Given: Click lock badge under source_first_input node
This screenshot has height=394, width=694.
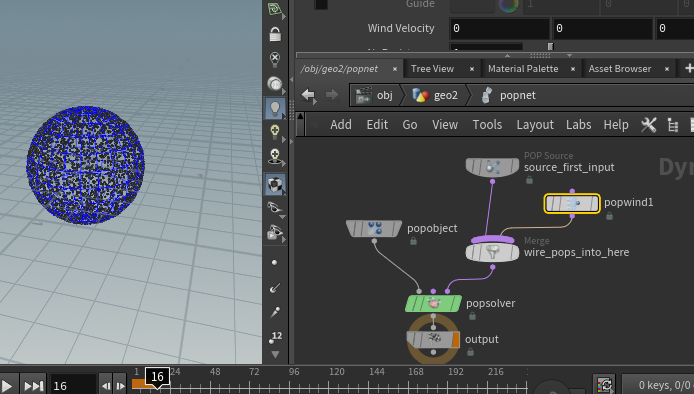Looking at the screenshot, I should pos(529,180).
